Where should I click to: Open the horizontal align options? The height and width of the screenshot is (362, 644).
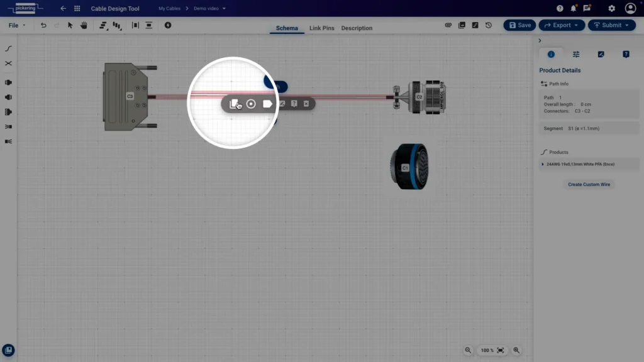(x=103, y=25)
